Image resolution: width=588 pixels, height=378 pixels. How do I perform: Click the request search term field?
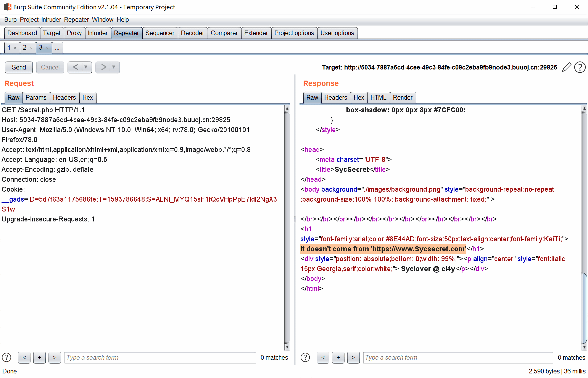(x=160, y=357)
